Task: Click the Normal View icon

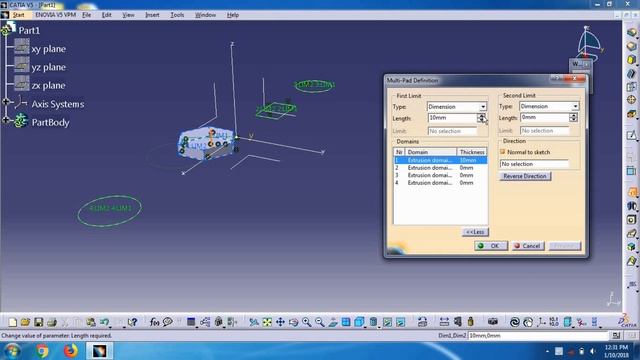Action: pos(333,322)
